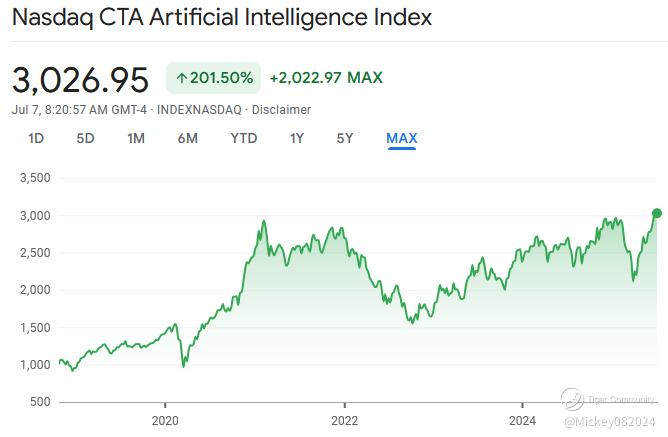Switch to the 5Y range

345,138
